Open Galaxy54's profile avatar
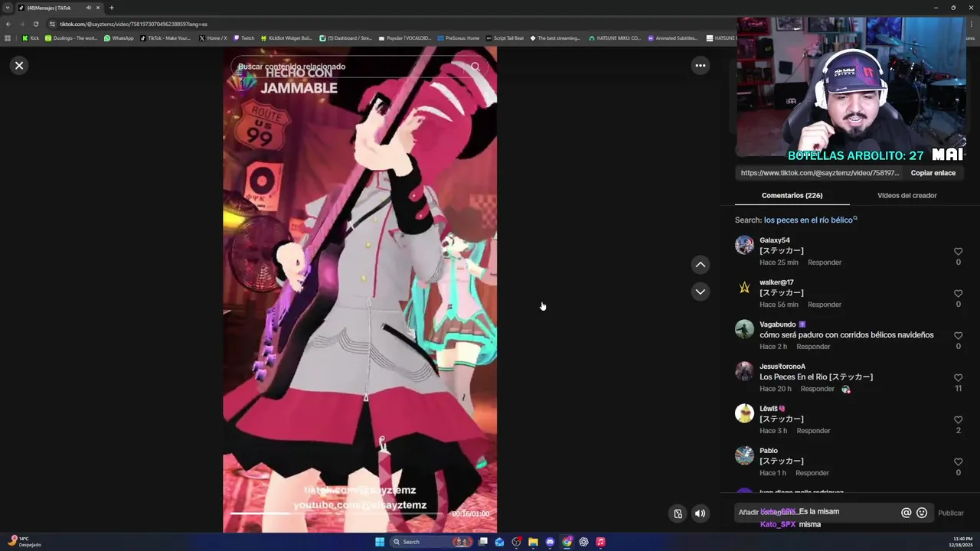Screen dimensions: 980x551 [x=744, y=245]
